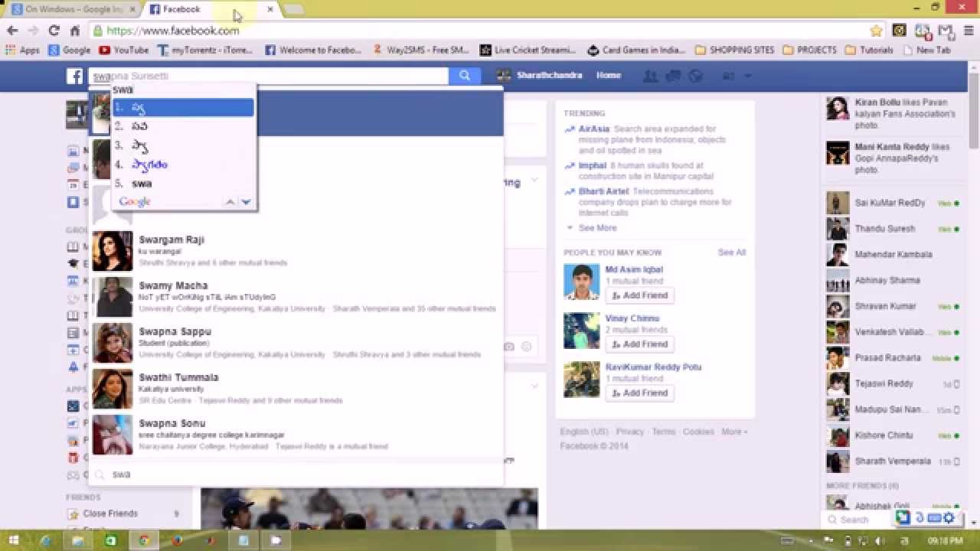Open a chat with Sai KuMar RedDy
This screenshot has width=980, height=551.
point(893,203)
